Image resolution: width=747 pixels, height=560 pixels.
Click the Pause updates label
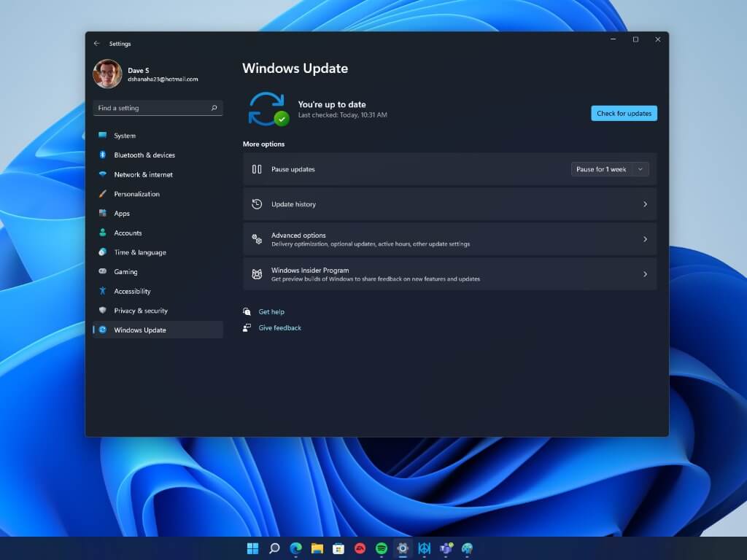293,169
